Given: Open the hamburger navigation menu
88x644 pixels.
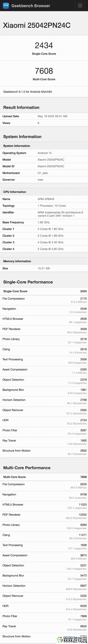Looking at the screenshot, I should coord(80,5).
